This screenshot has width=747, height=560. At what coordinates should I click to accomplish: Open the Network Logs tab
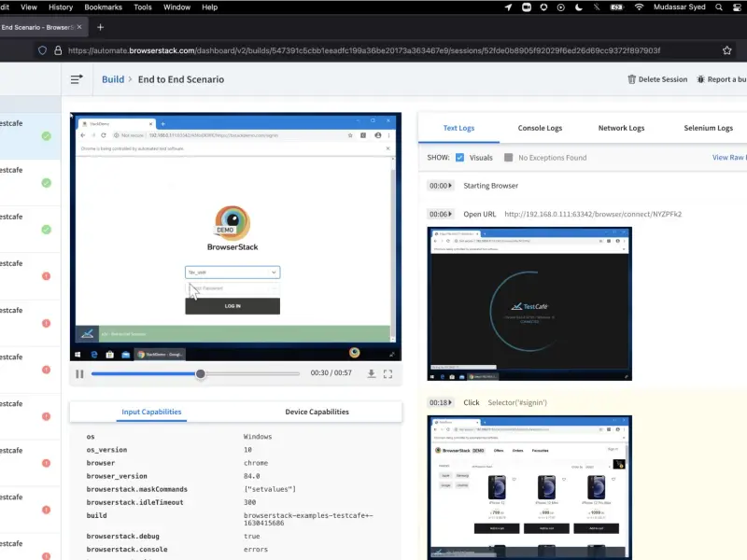(x=621, y=128)
